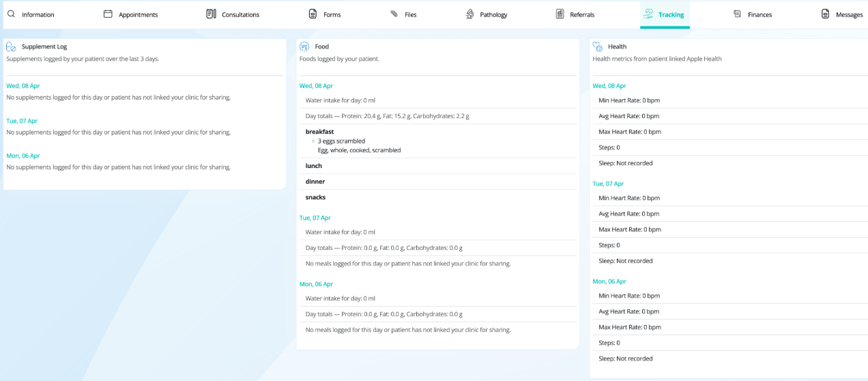This screenshot has width=868, height=381.
Task: Click Mon 06 Apr Sleep: Not recorded row
Action: coord(730,358)
